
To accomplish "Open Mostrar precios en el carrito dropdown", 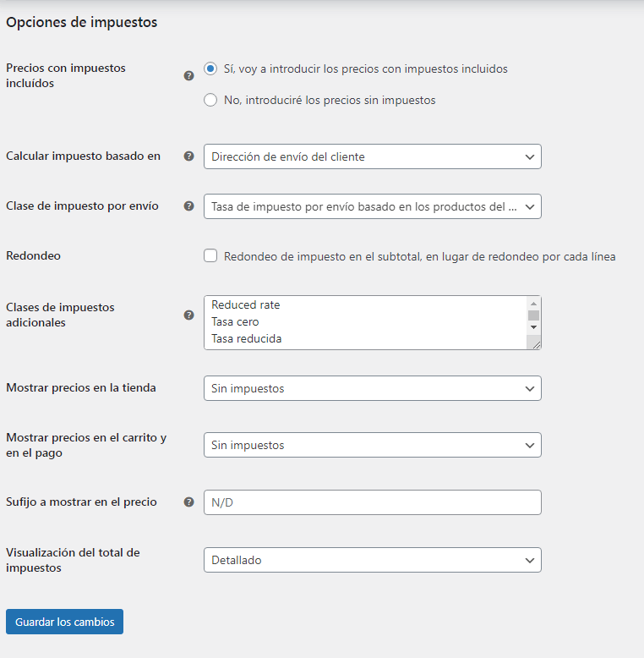I will 373,445.
